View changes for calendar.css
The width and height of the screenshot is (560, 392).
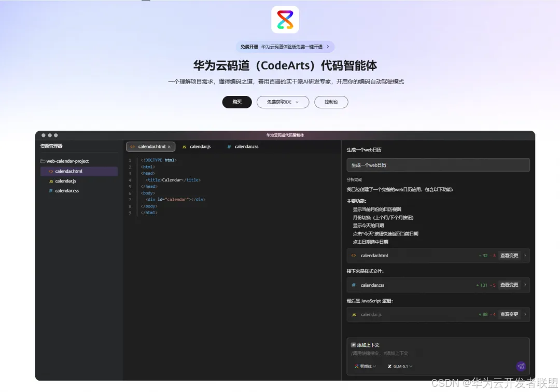[509, 285]
